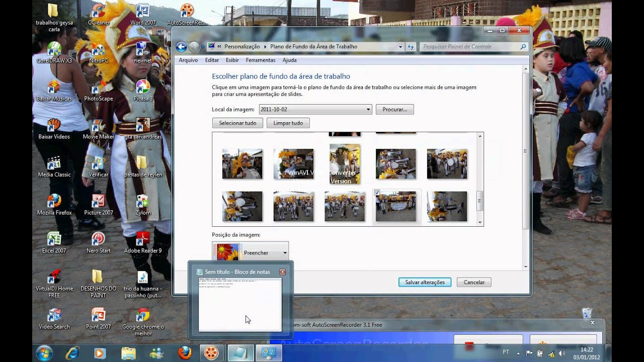Click the thumbnail list scroll up arrow

480,136
